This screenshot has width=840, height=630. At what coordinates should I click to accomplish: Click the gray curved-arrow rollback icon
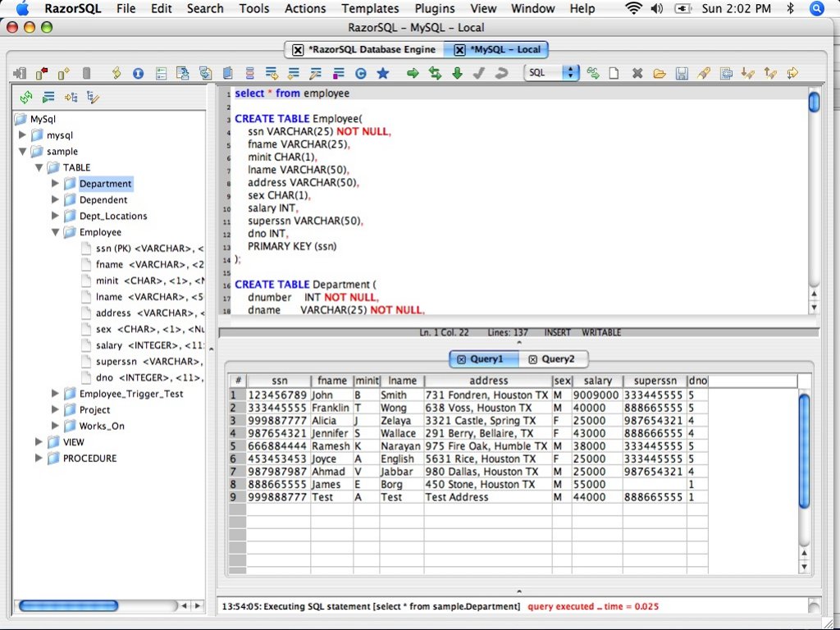point(501,73)
